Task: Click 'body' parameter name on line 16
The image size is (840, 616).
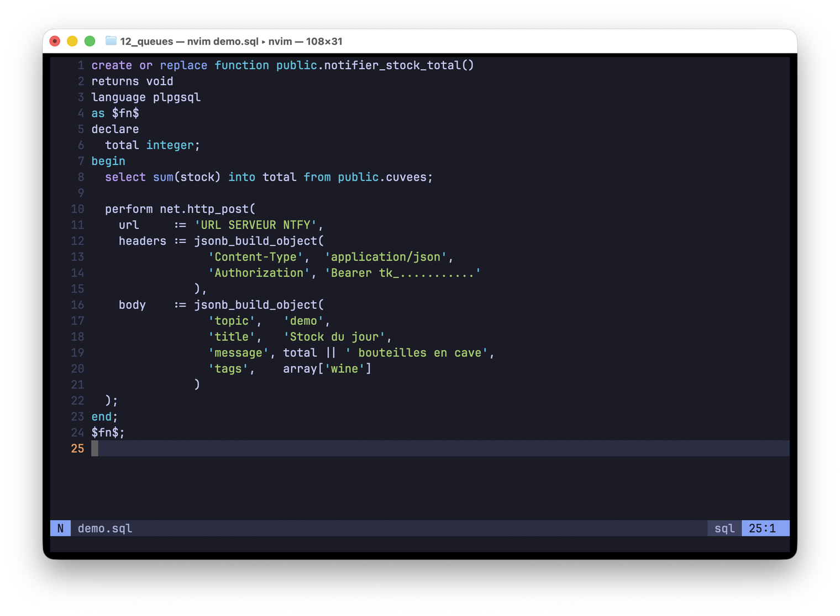Action: click(132, 306)
